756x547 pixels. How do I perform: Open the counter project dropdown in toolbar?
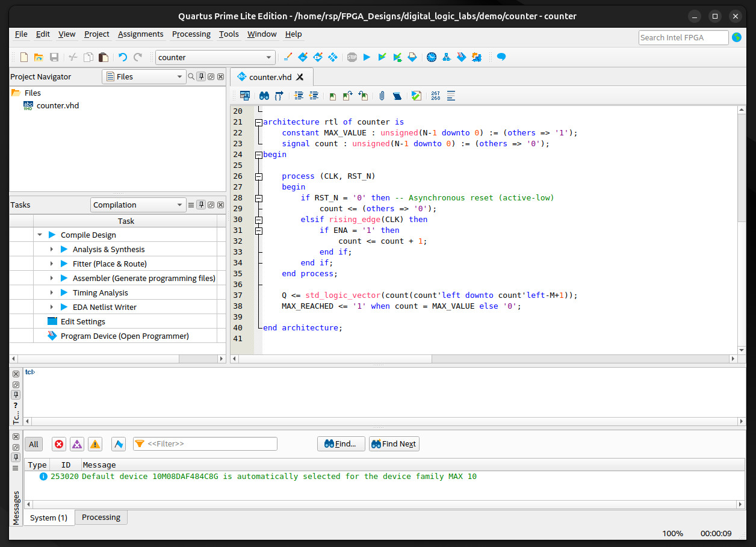(215, 58)
